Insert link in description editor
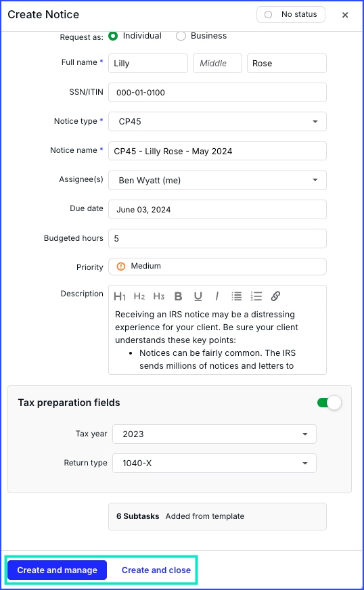Viewport: 364px width, 590px height. tap(275, 296)
